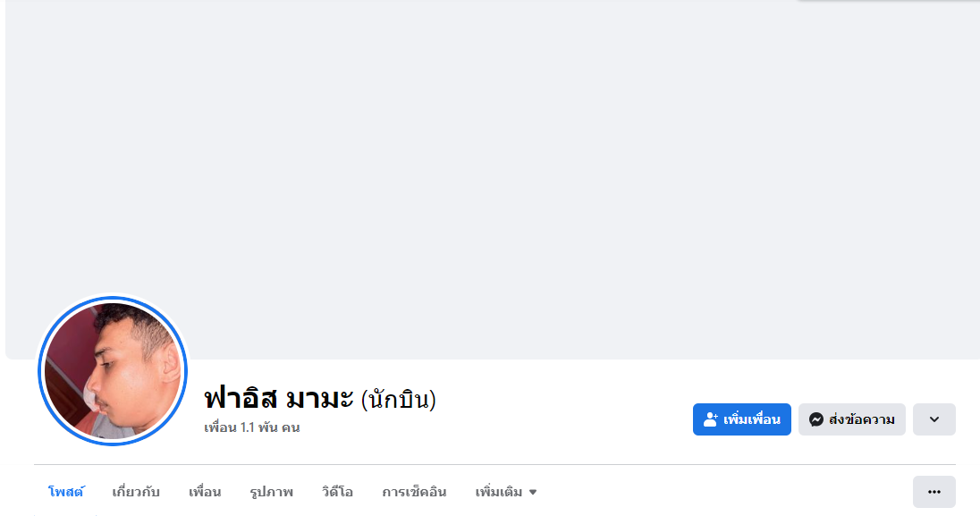Click the เพื่อน 1.1 พัน คน friends count
Viewport: 980px width, 516px height.
pos(251,427)
